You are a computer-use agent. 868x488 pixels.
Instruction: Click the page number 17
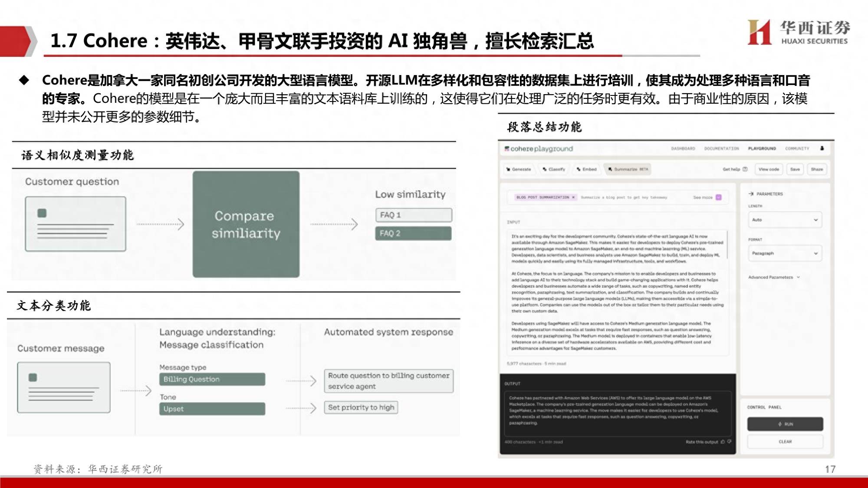pyautogui.click(x=830, y=469)
